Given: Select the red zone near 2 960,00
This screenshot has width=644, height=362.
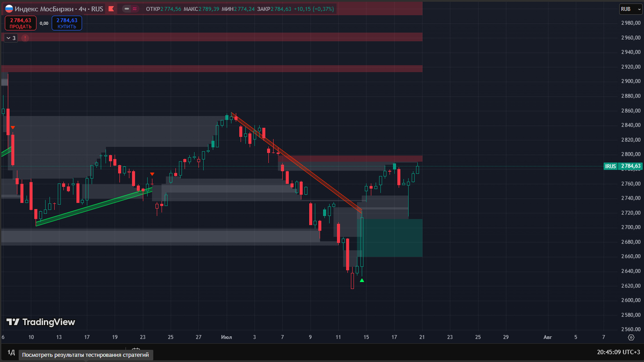Looking at the screenshot, I should tap(212, 37).
